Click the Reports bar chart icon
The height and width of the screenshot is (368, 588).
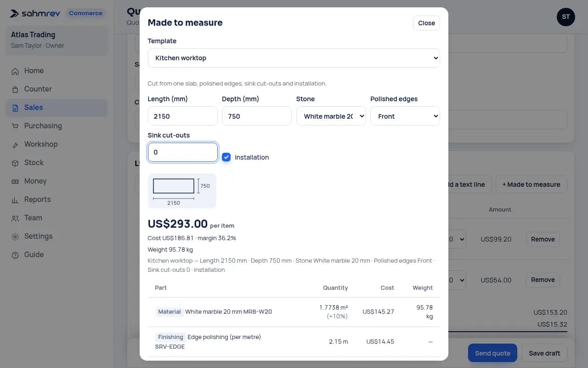(15, 200)
